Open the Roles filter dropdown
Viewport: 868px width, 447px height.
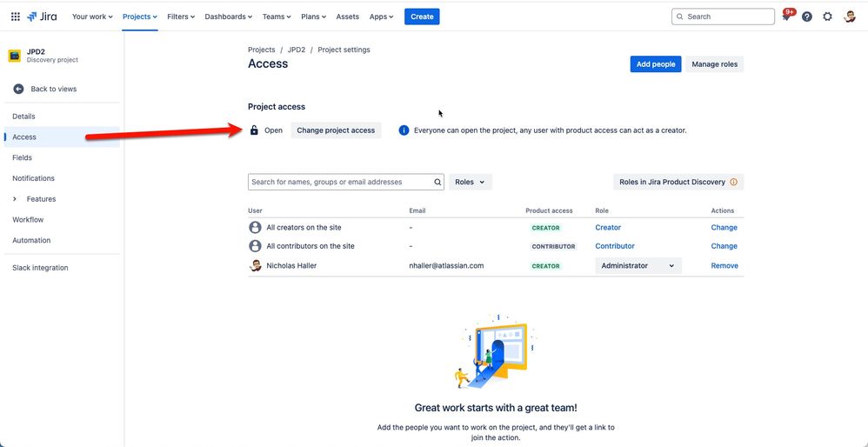[x=470, y=182]
